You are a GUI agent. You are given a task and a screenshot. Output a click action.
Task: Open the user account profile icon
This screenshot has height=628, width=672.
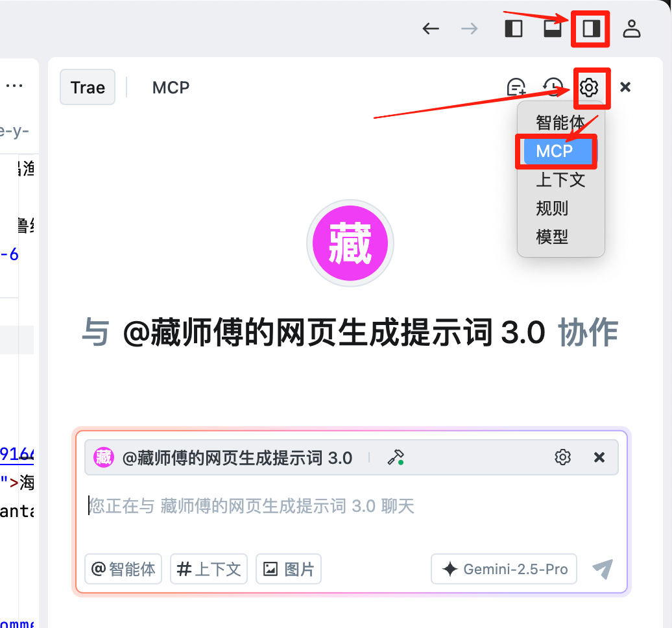631,29
